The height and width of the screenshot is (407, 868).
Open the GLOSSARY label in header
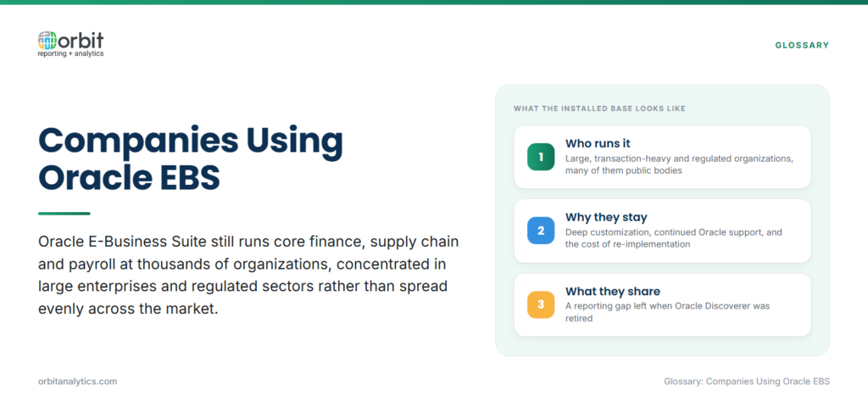point(802,46)
